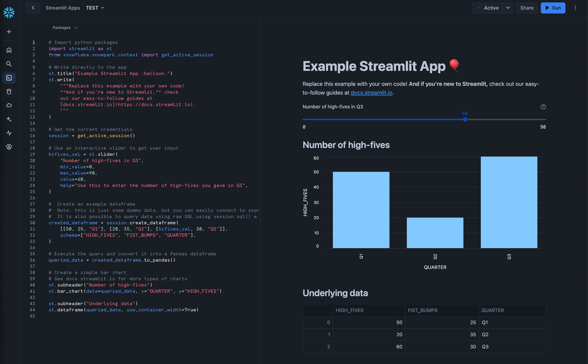This screenshot has width=588, height=364.
Task: Select table cell 30 under FIST_BUMPS
Action: pyautogui.click(x=441, y=347)
